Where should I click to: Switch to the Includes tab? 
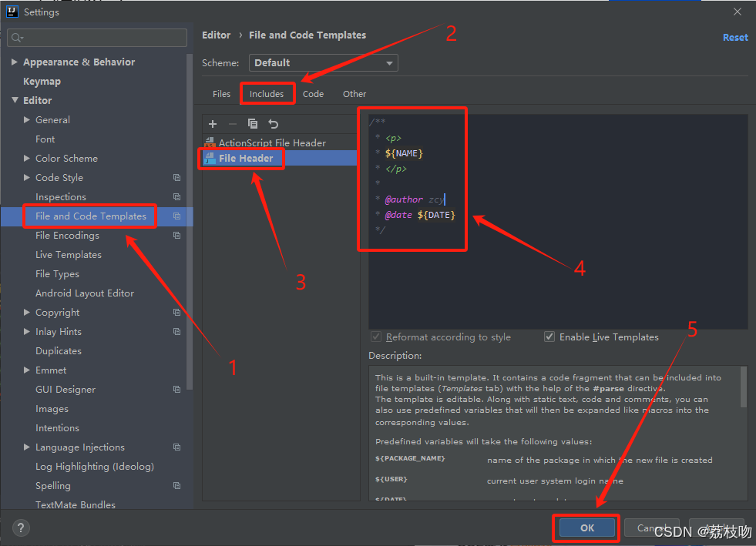click(x=267, y=94)
